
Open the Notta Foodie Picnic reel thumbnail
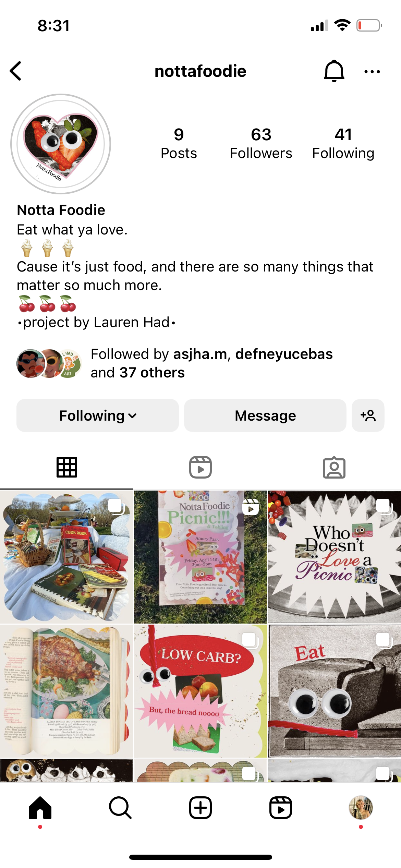[200, 557]
